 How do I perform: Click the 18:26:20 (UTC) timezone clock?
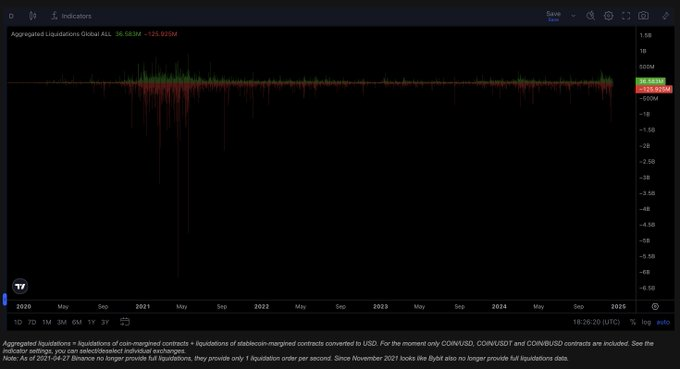tap(596, 322)
